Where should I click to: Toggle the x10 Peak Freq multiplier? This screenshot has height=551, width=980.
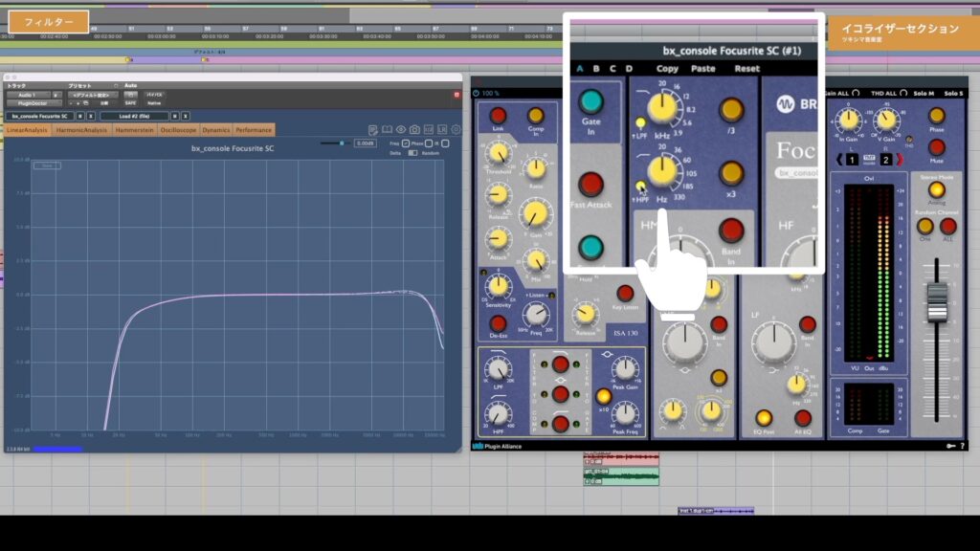pyautogui.click(x=603, y=396)
